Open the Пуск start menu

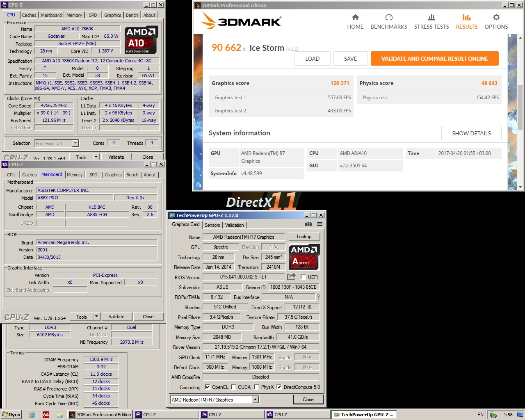coord(11,415)
